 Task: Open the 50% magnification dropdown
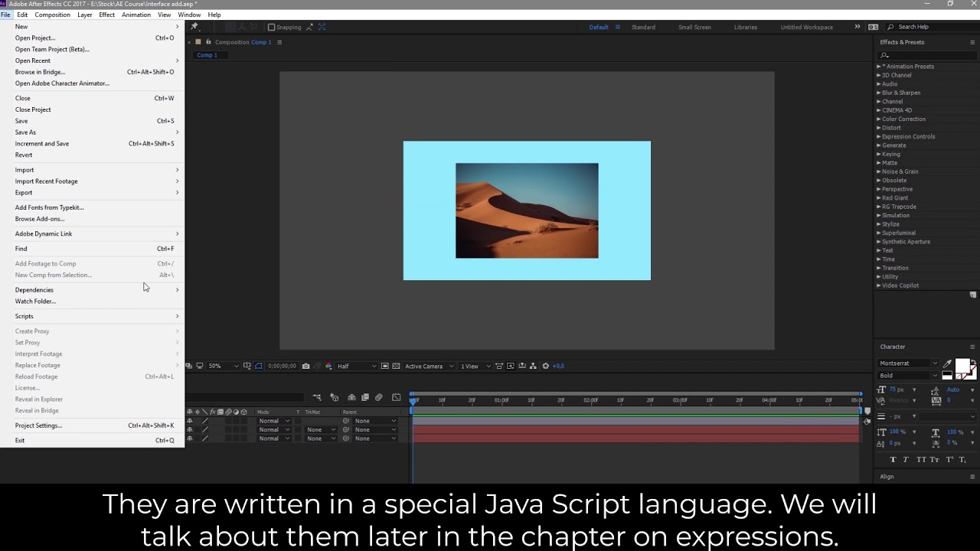click(225, 366)
